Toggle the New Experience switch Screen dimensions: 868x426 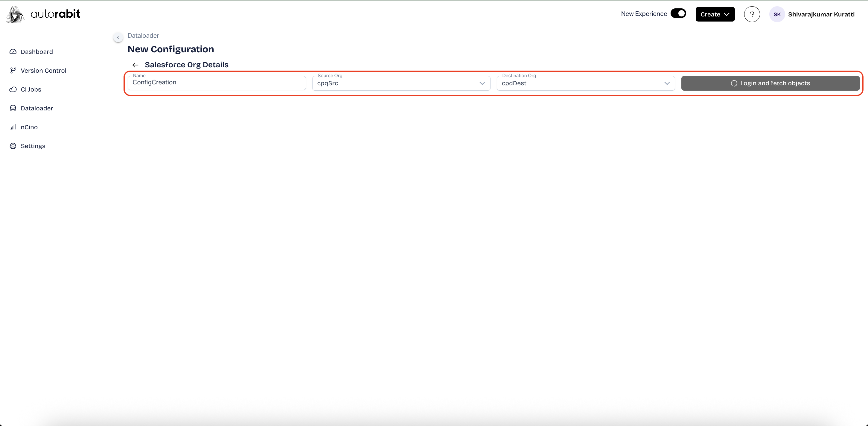pos(678,13)
